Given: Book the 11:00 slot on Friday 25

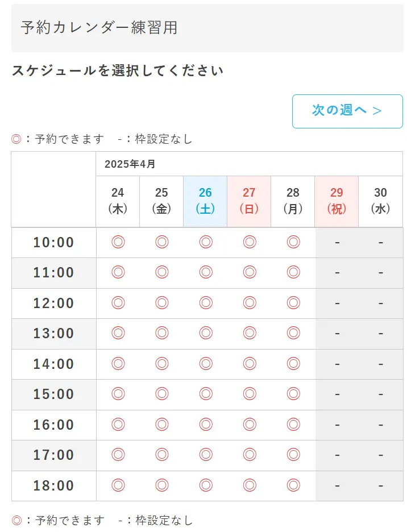Looking at the screenshot, I should click(162, 272).
